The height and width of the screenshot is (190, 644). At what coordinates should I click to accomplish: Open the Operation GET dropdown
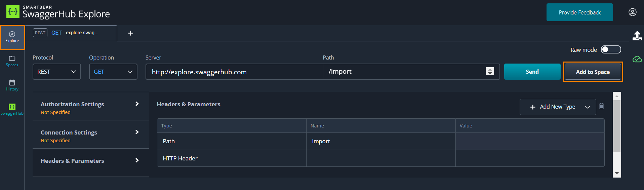pyautogui.click(x=113, y=72)
